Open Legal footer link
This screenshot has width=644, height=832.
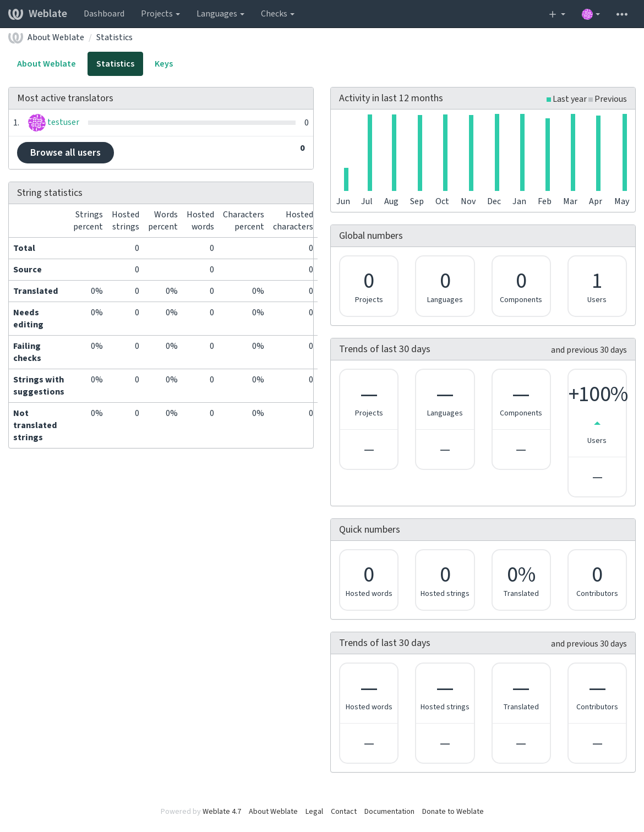314,811
